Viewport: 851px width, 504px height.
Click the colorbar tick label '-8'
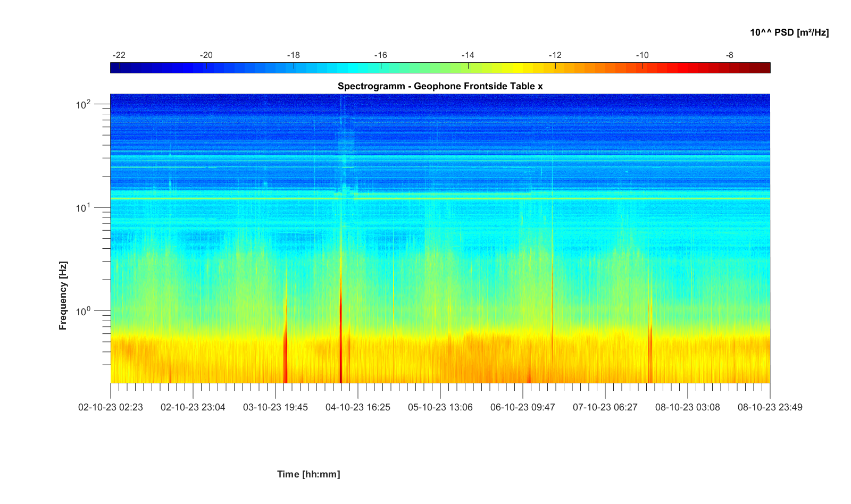[x=730, y=55]
